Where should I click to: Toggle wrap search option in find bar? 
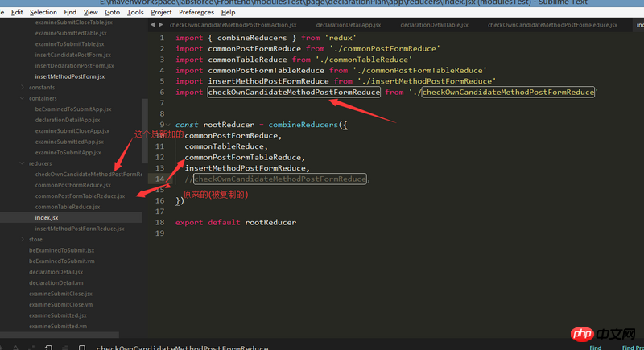point(48,348)
